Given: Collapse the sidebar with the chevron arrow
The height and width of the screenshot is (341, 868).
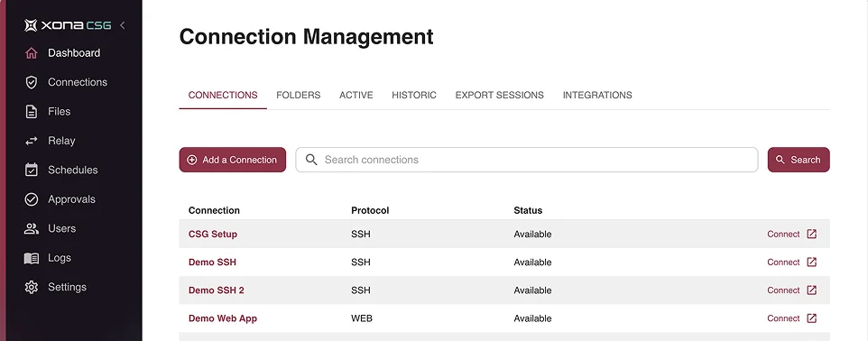Looking at the screenshot, I should click(x=123, y=25).
